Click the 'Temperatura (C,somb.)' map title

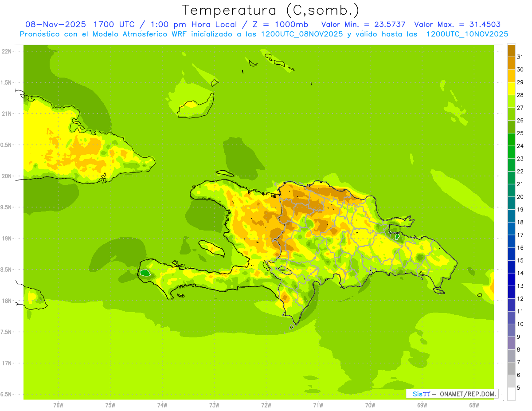[x=270, y=11]
